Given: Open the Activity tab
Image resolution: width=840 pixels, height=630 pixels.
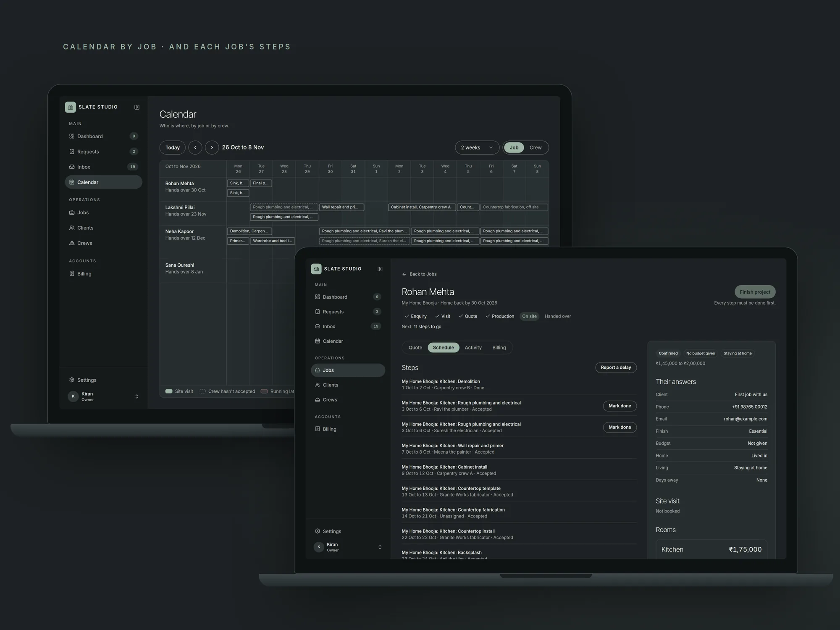Looking at the screenshot, I should (x=473, y=348).
